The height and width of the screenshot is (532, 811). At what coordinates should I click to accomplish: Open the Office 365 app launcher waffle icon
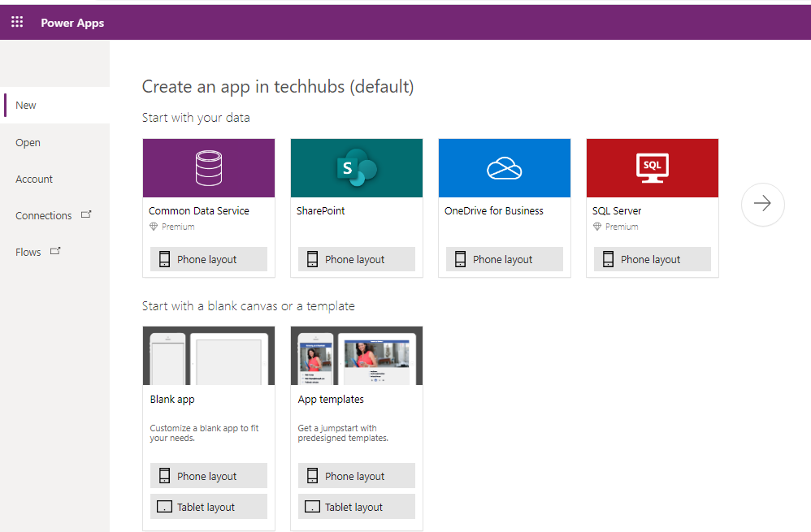pos(17,22)
